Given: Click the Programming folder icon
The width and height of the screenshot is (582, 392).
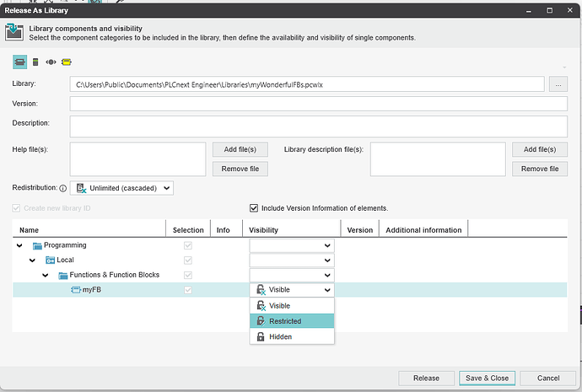Looking at the screenshot, I should (37, 245).
